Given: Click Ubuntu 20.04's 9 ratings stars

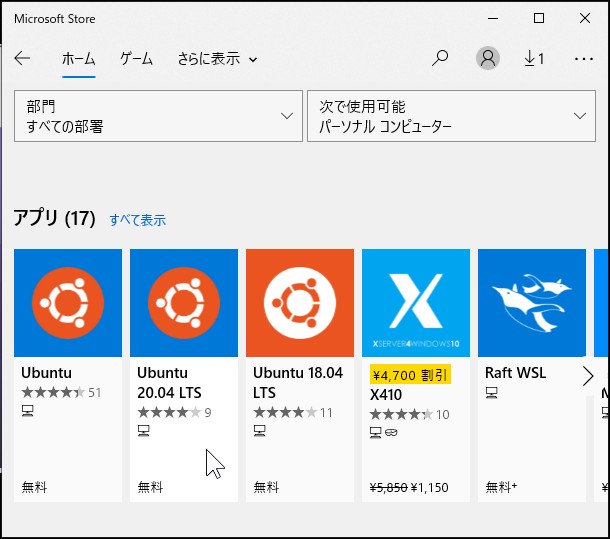Looking at the screenshot, I should pos(174,412).
